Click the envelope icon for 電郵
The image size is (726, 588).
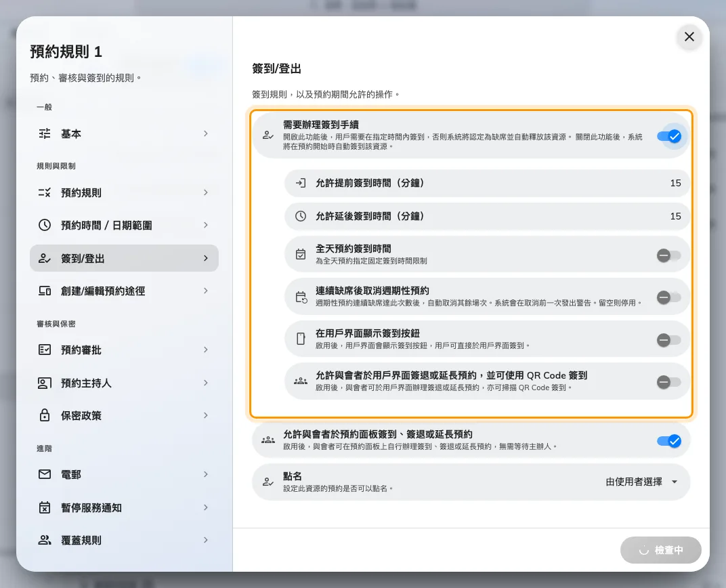[x=45, y=474]
